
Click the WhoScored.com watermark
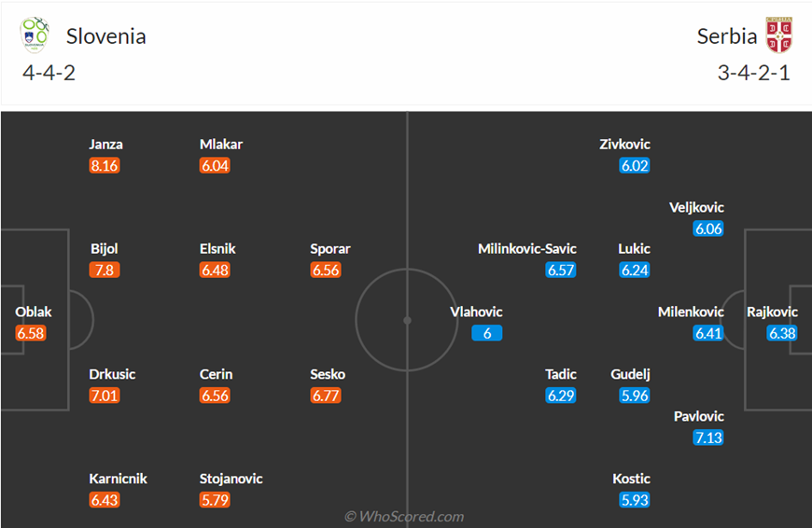(404, 516)
